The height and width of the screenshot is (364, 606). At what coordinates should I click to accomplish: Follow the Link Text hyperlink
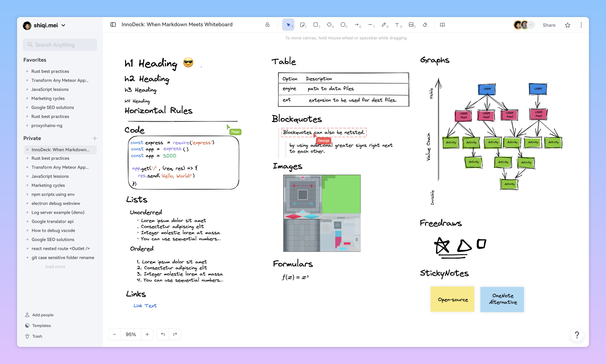(145, 306)
